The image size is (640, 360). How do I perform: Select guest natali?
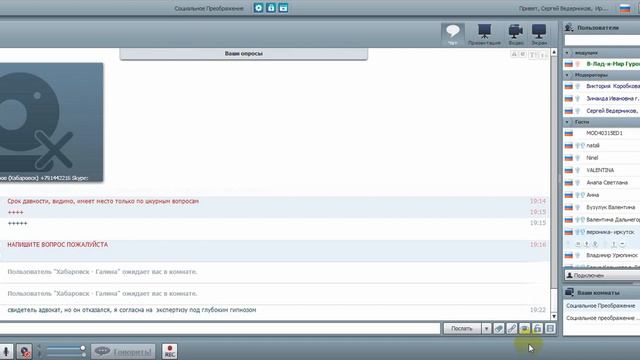pyautogui.click(x=593, y=145)
